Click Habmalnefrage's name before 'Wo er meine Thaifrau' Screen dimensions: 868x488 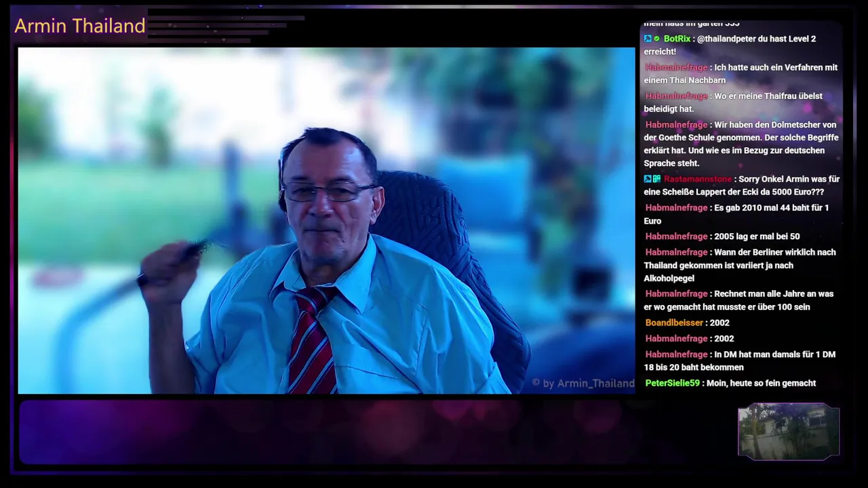[676, 96]
